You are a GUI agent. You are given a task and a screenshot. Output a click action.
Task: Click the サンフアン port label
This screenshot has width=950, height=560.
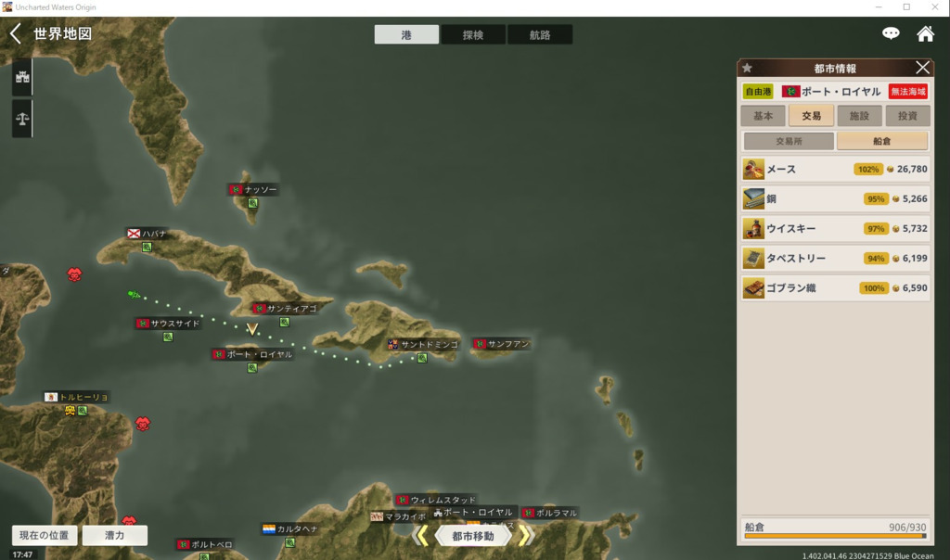502,344
